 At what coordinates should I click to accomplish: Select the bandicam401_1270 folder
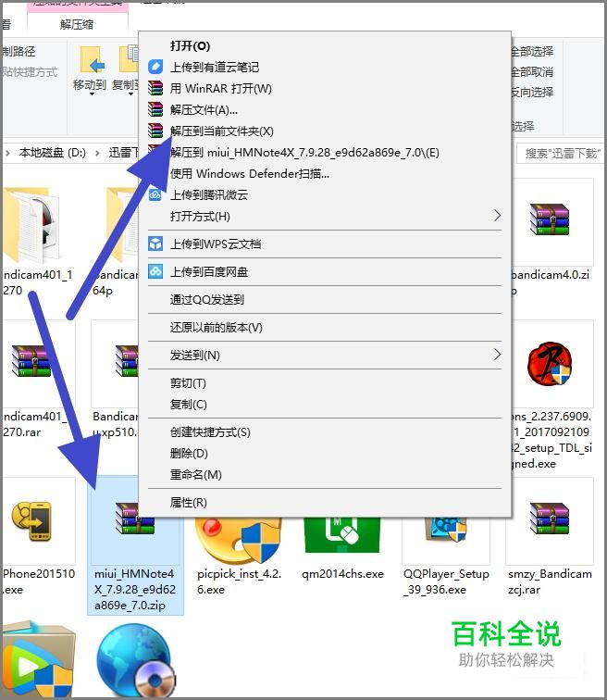click(37, 239)
